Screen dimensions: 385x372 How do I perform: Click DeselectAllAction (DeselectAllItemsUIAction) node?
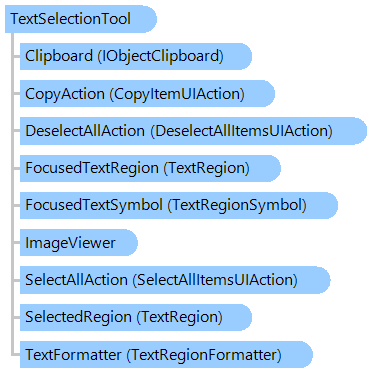tap(193, 131)
